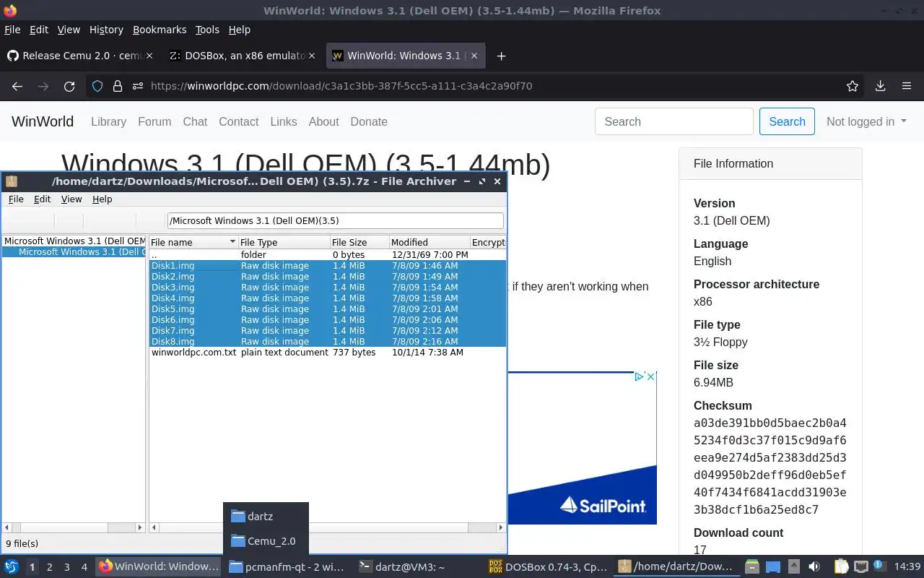Switch to virtual desktop 3
924x578 pixels.
click(66, 567)
